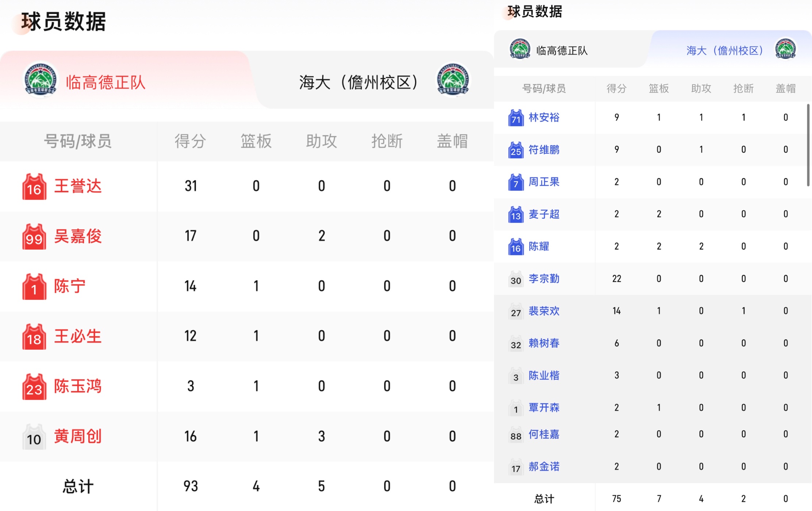Click team logo beside blue 海大（儋州校区）
The image size is (812, 511).
point(785,49)
